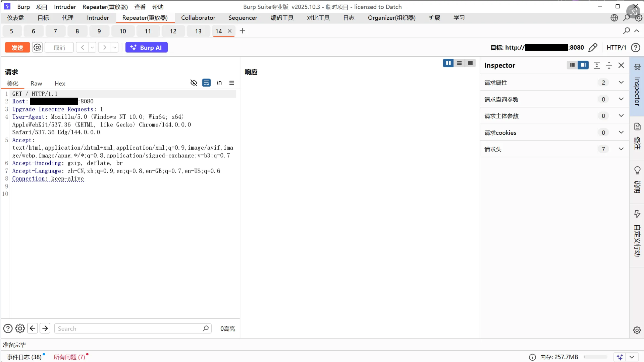This screenshot has height=362, width=644.
Task: Open status bar dropdown chevron at bottom right
Action: pos(632,357)
